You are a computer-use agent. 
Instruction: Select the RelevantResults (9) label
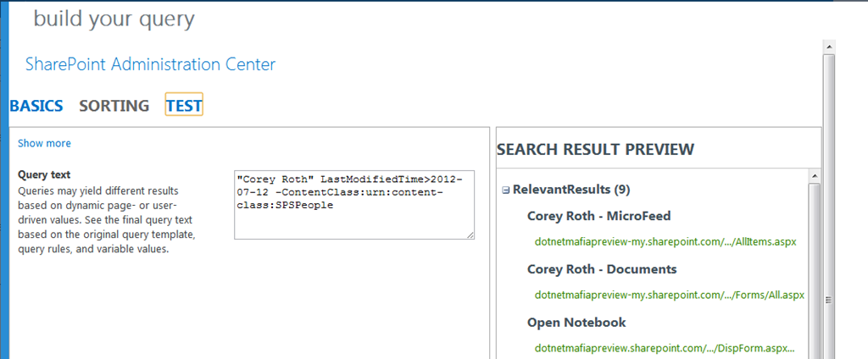click(x=572, y=190)
